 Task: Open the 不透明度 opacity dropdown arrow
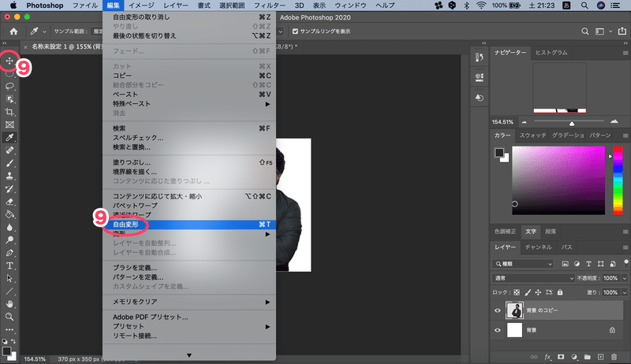coord(625,278)
